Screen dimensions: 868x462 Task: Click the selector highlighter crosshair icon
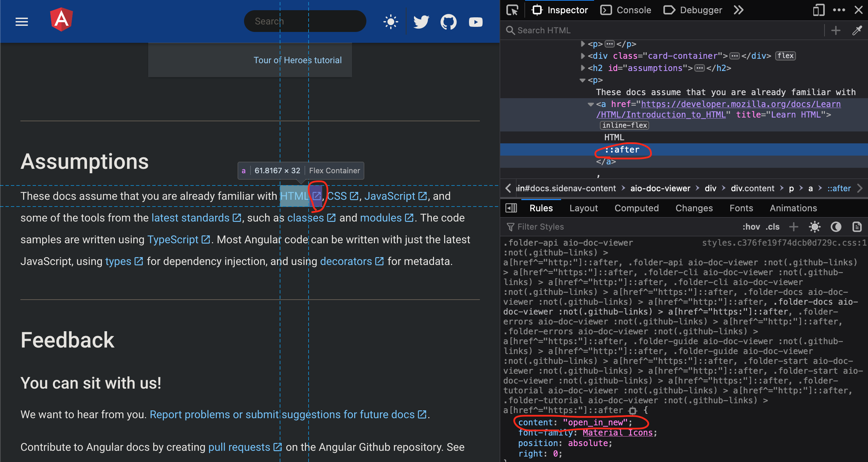pyautogui.click(x=633, y=410)
